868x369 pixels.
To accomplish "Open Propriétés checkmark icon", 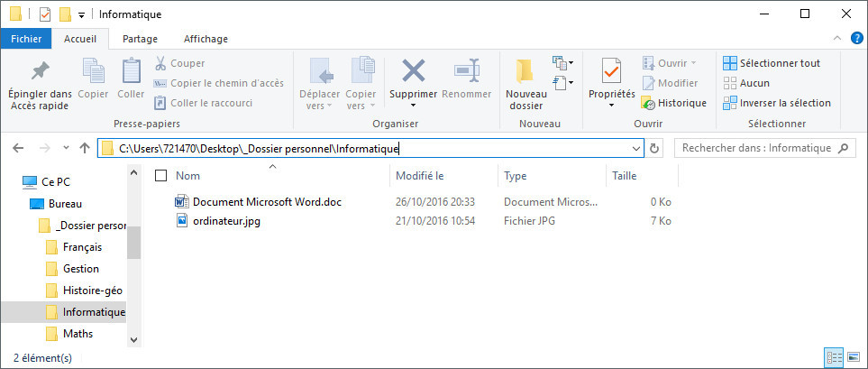I will [611, 70].
